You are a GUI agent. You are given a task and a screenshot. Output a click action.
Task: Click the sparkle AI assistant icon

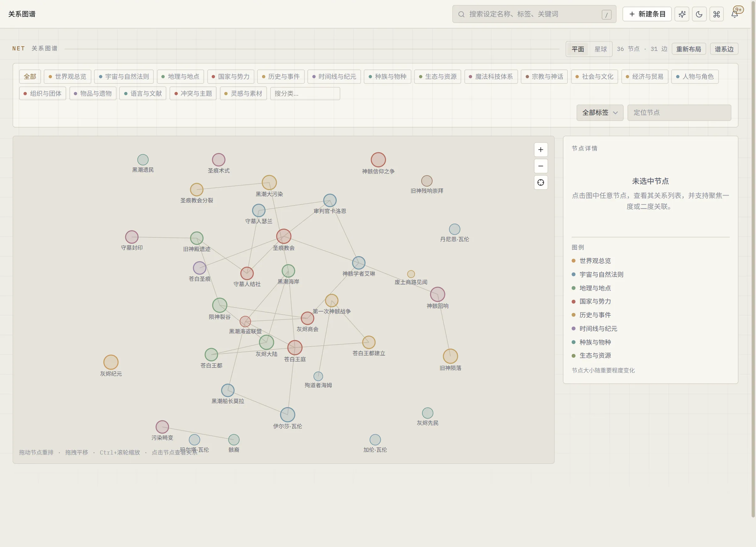tap(682, 14)
